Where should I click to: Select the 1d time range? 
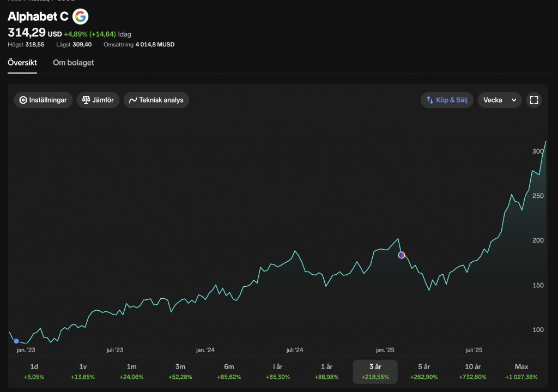point(34,371)
